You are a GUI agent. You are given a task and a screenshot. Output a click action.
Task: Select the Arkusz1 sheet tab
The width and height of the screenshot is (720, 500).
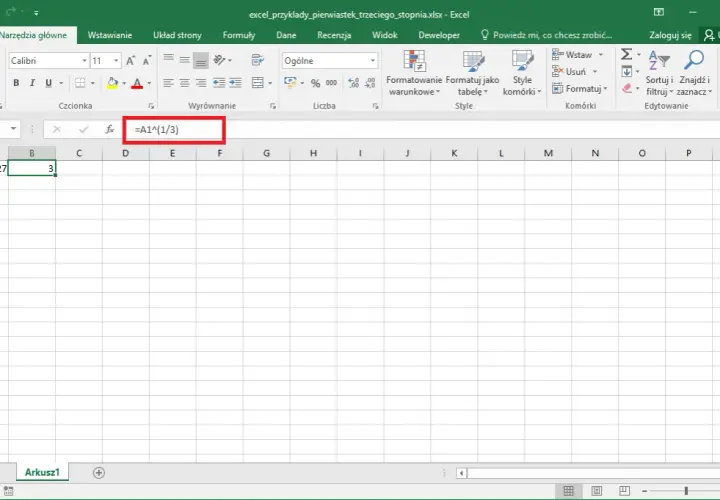click(42, 472)
